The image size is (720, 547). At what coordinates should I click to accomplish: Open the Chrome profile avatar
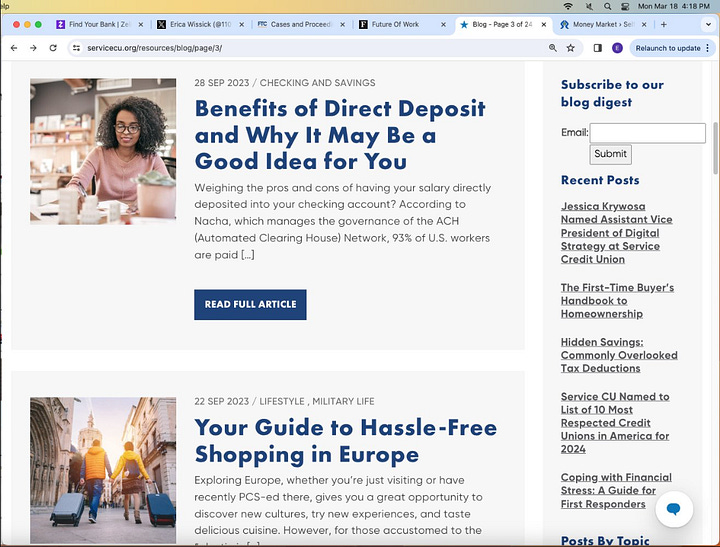(x=617, y=48)
